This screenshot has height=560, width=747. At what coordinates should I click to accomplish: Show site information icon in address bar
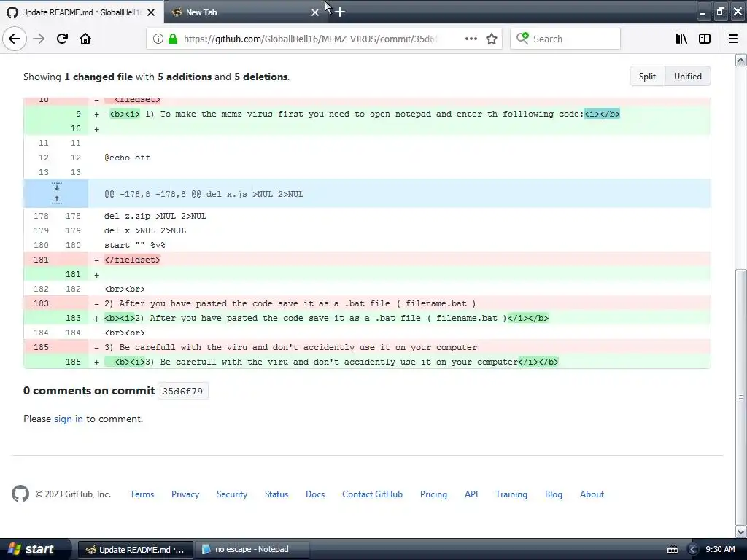(158, 39)
